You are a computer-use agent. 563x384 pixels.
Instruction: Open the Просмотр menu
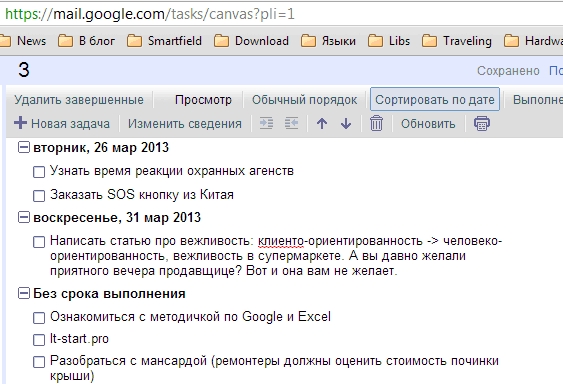point(203,100)
